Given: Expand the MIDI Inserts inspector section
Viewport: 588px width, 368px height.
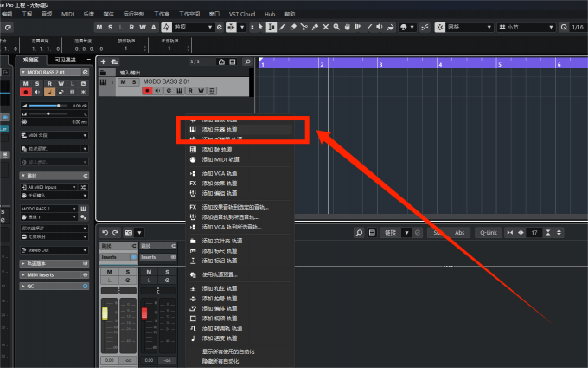Looking at the screenshot, I should click(x=54, y=274).
